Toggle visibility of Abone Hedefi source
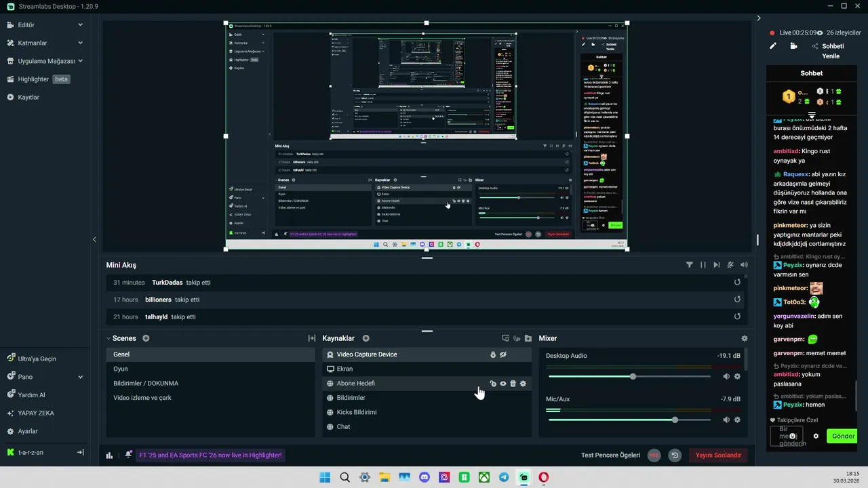This screenshot has width=868, height=488. coord(503,384)
